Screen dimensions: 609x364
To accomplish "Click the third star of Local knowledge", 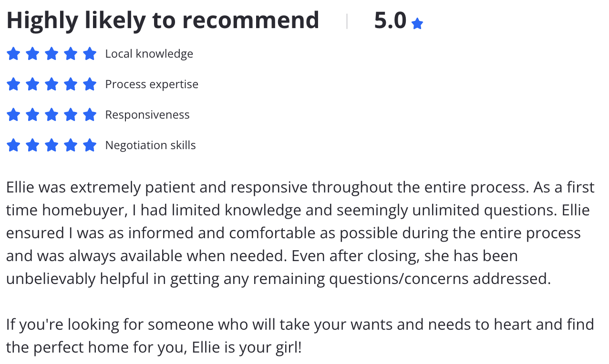I will pyautogui.click(x=52, y=54).
